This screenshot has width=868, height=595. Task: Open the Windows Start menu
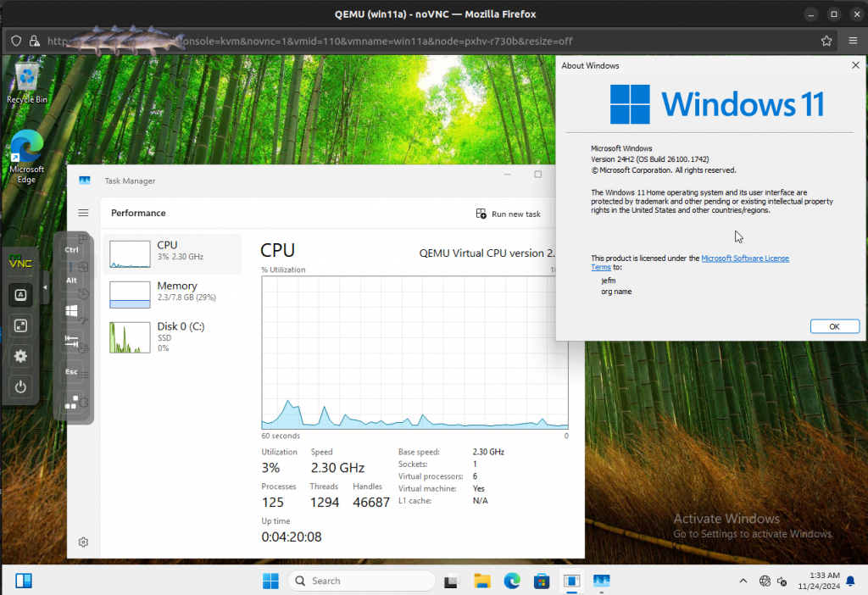tap(270, 581)
